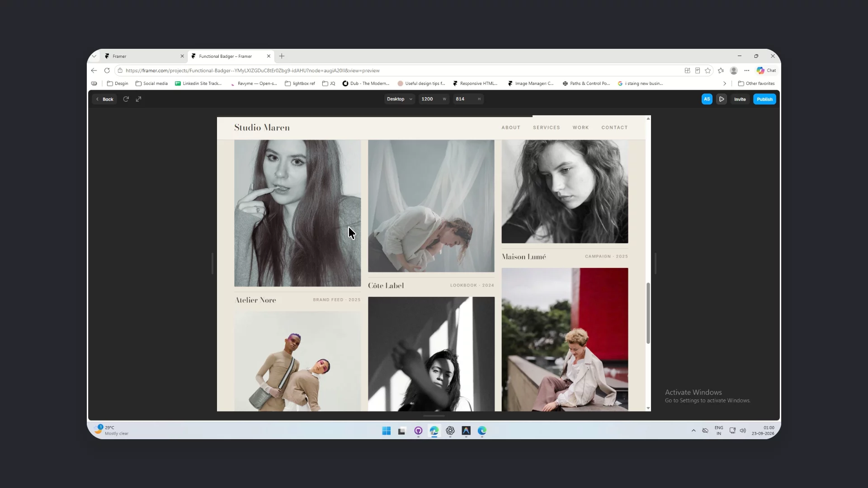Open the WORK nav link

580,127
